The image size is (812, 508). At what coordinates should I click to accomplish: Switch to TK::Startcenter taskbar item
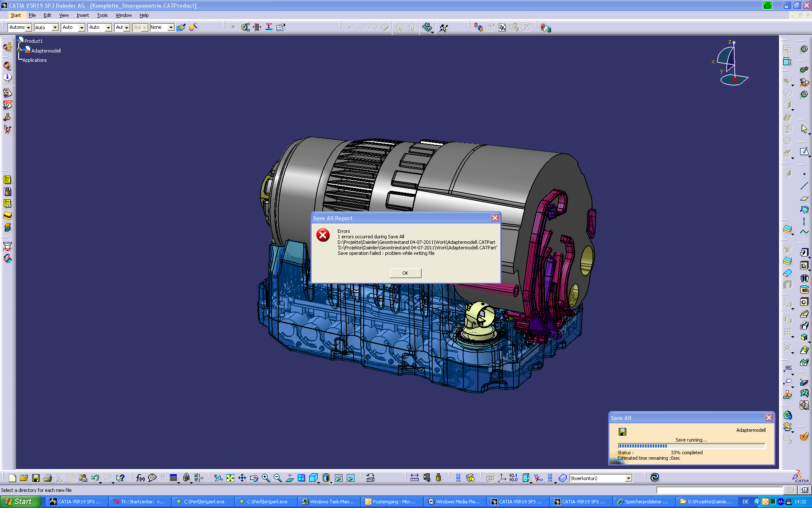click(x=139, y=502)
